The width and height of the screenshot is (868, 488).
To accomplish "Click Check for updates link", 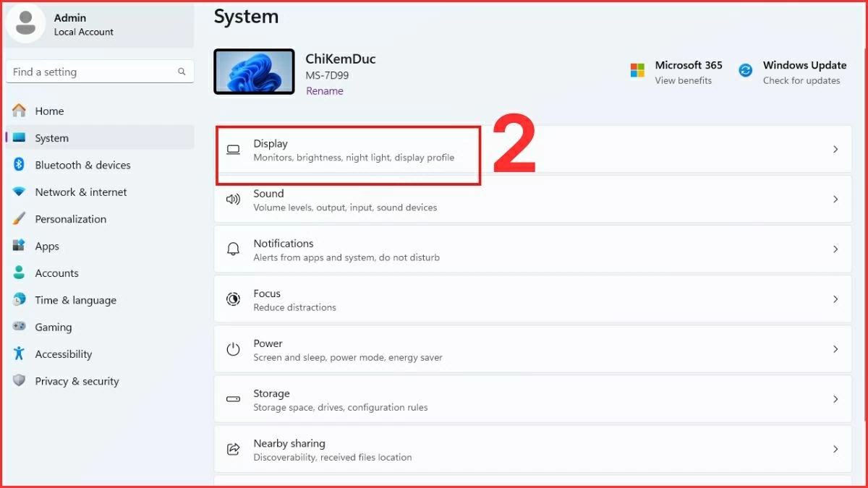I will 801,81.
